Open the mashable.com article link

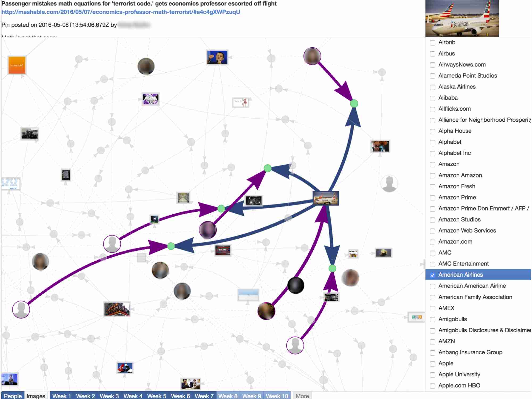coord(121,12)
